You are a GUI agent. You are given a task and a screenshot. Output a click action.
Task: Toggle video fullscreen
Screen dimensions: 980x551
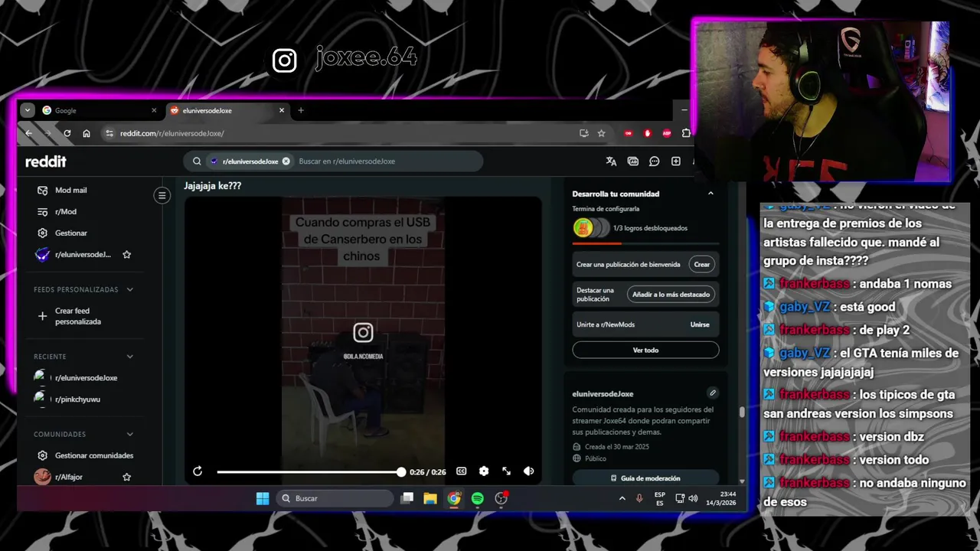pos(506,471)
